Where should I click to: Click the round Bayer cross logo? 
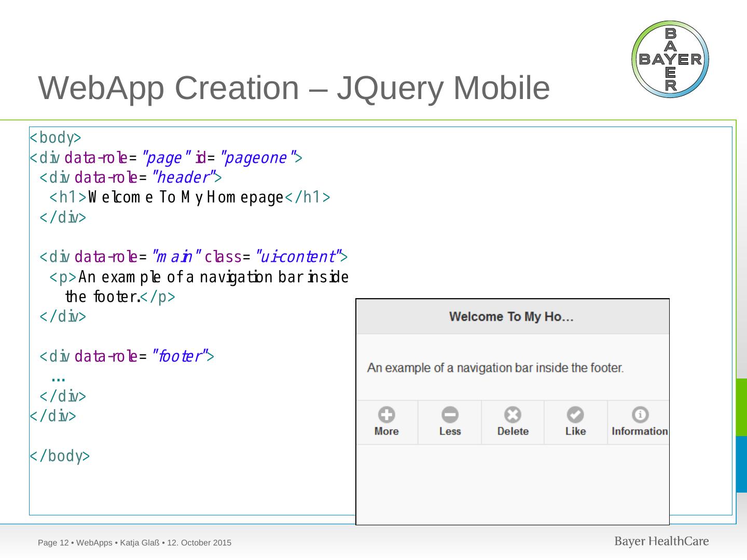tap(670, 59)
